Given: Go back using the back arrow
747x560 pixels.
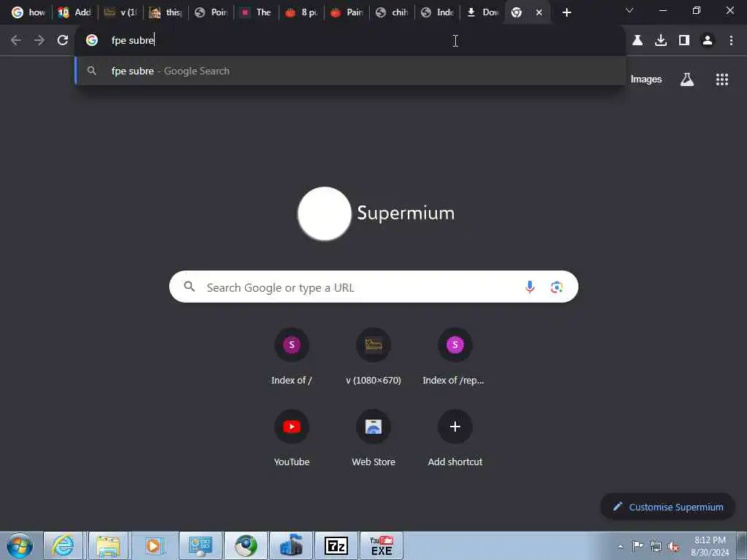Looking at the screenshot, I should tap(16, 41).
